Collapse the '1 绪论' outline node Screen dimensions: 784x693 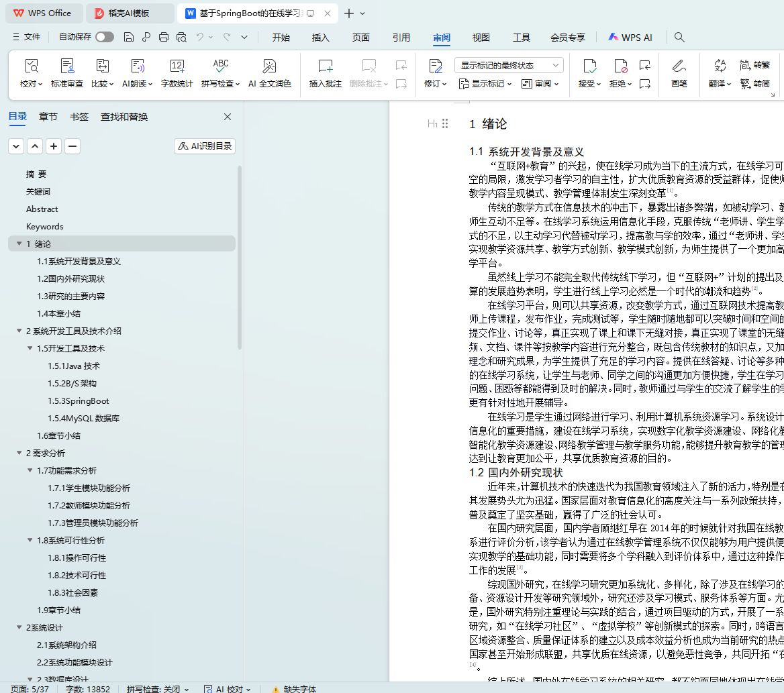coord(19,244)
